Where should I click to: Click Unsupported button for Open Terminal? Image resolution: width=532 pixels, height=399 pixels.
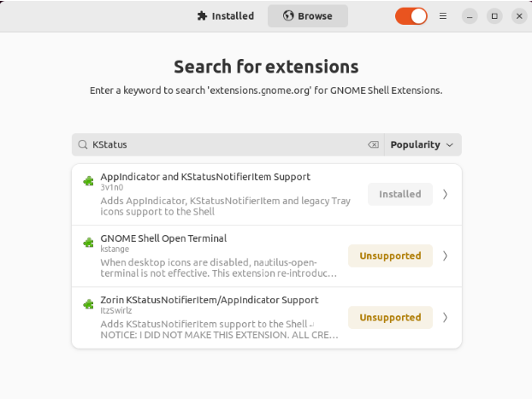click(x=390, y=256)
